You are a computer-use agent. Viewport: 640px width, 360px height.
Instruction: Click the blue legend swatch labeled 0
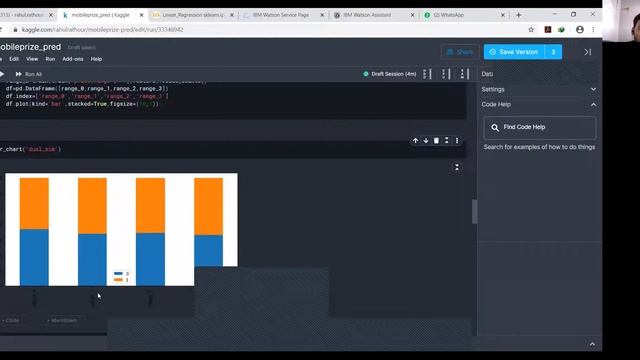[x=118, y=273]
